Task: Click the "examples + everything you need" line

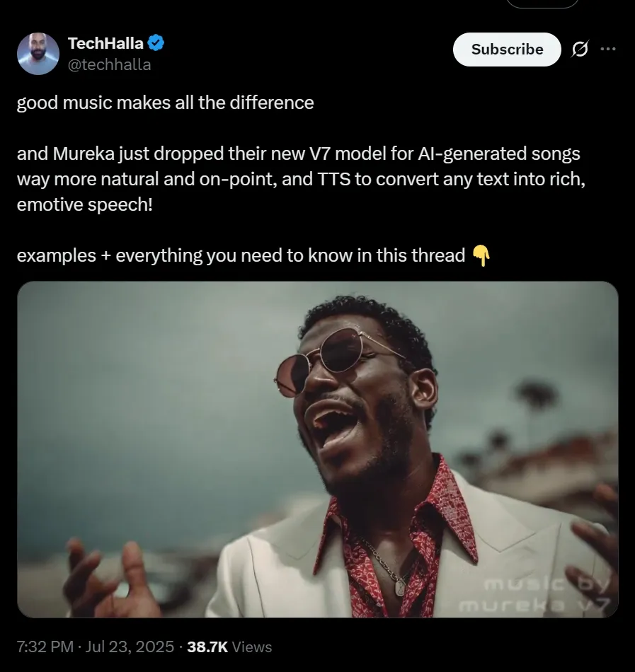Action: pos(241,255)
